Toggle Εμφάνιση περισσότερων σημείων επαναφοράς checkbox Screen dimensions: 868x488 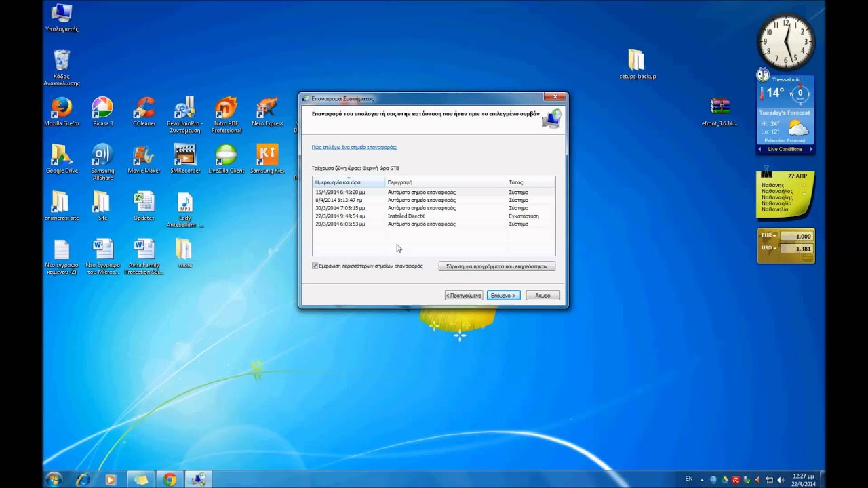click(315, 266)
